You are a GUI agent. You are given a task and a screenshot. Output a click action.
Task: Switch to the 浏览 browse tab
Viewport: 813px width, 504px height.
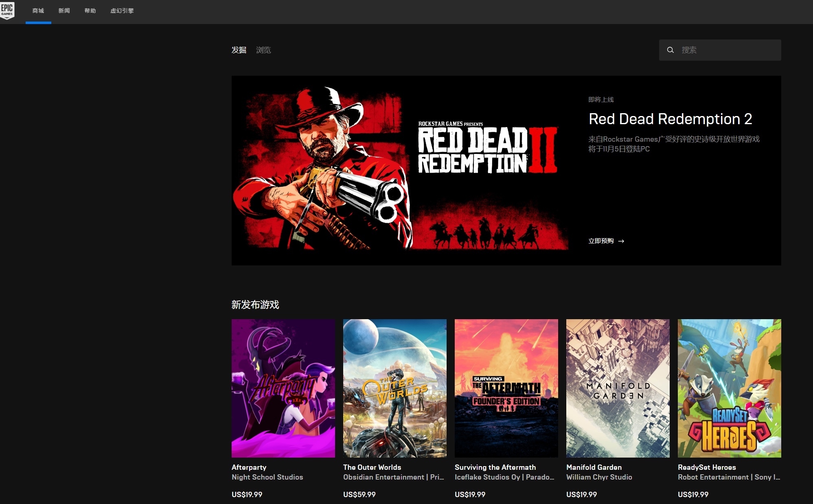tap(263, 50)
